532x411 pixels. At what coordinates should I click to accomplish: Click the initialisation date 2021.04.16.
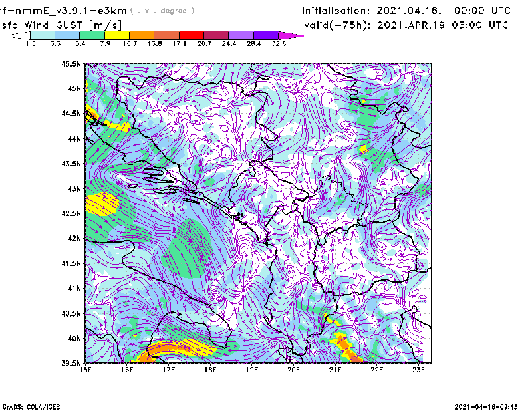[409, 11]
